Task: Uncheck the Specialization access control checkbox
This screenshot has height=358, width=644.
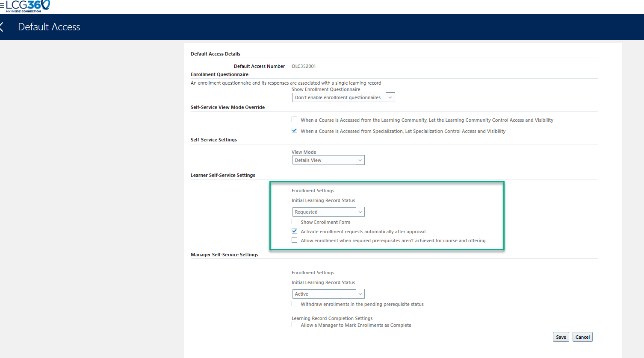Action: coord(294,130)
